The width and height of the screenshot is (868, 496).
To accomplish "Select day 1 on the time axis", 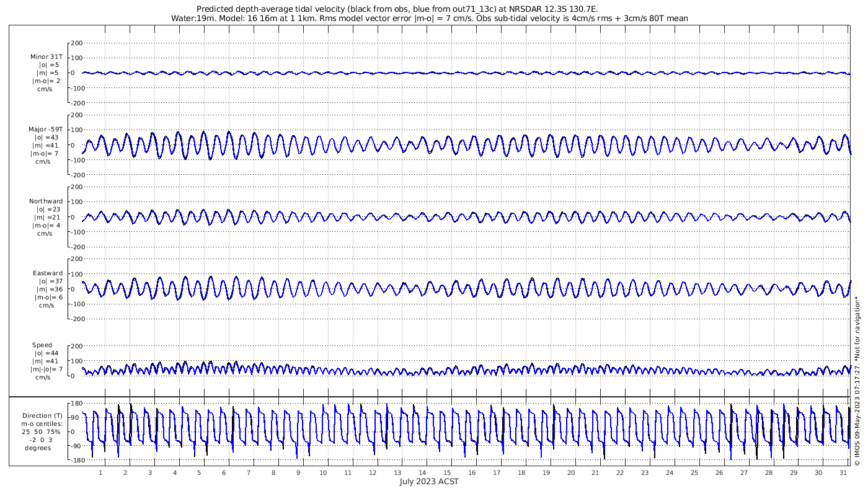I will (x=101, y=472).
